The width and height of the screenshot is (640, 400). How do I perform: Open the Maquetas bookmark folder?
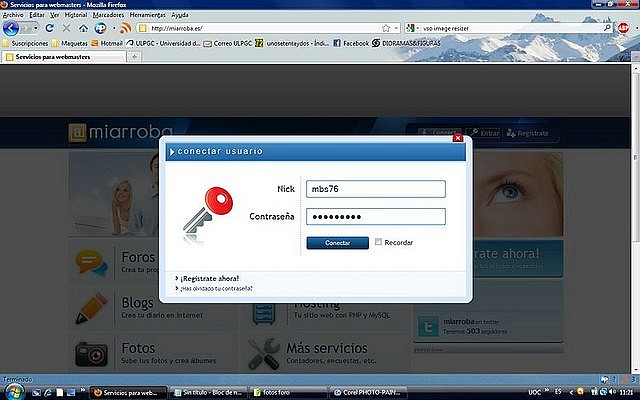click(x=70, y=43)
